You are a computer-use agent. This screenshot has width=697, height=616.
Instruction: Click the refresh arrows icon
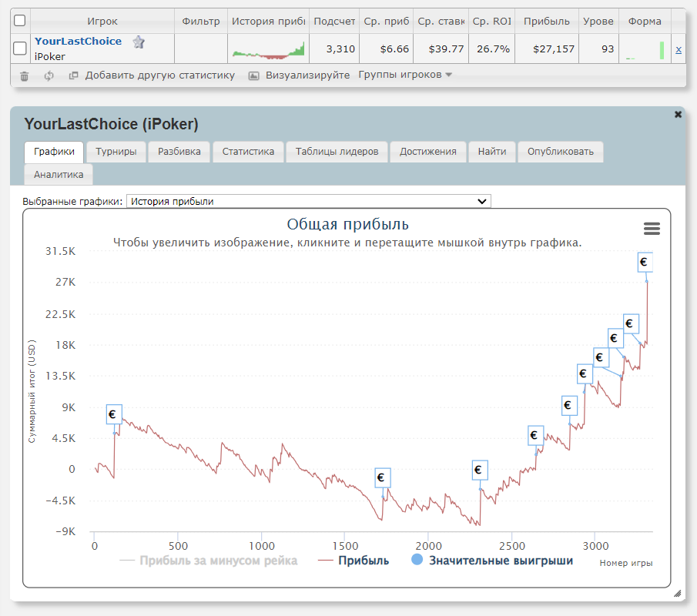point(49,75)
